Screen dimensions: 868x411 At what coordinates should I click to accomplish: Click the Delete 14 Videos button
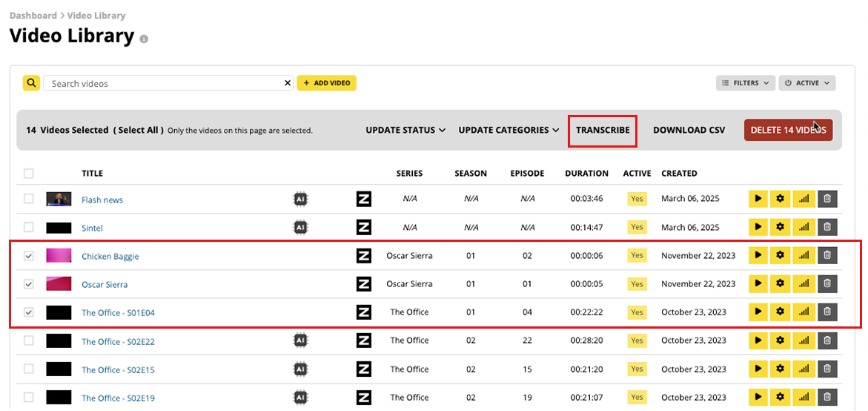(x=788, y=130)
